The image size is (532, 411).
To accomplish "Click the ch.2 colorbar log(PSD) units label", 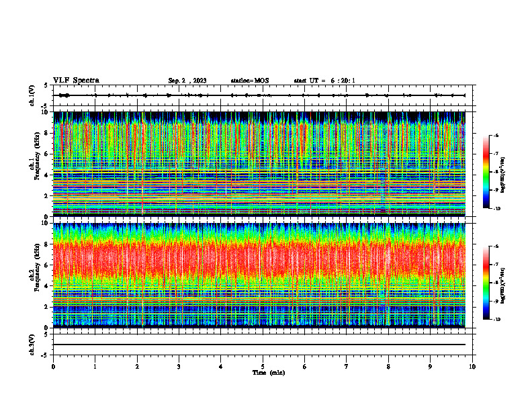I will (x=503, y=285).
